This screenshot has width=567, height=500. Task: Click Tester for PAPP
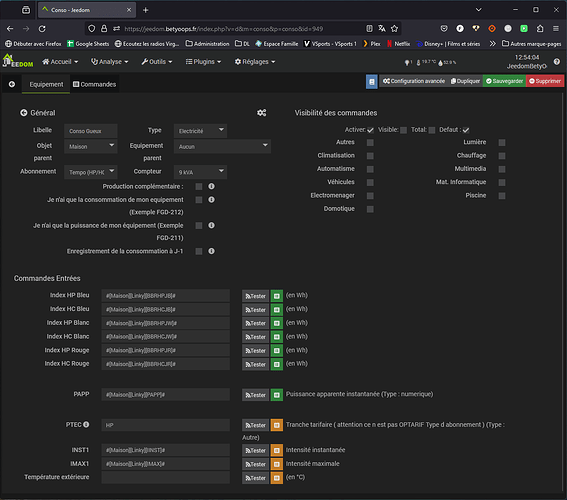coord(255,395)
